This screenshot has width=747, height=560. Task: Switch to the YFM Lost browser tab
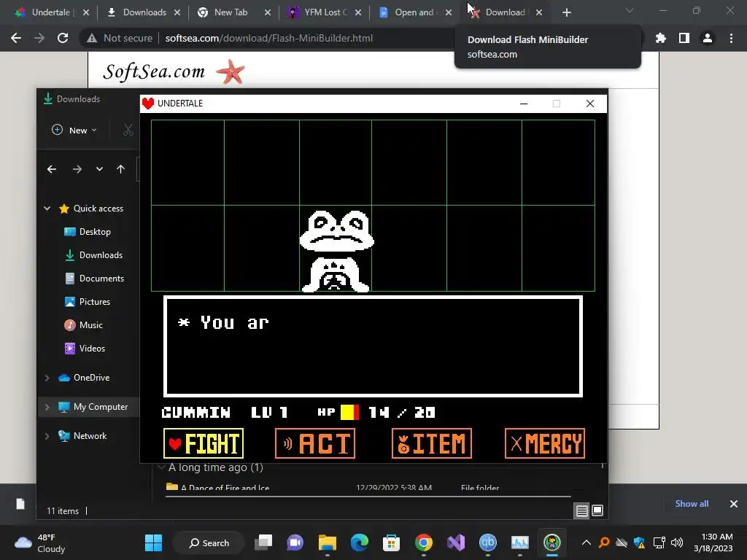(x=325, y=12)
